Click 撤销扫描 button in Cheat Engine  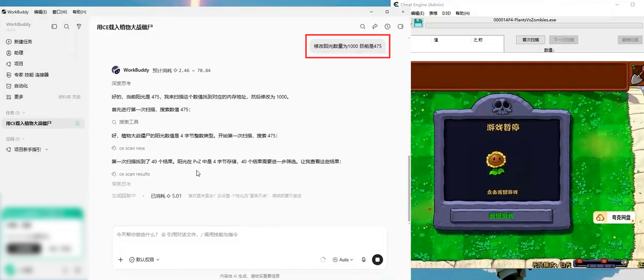point(630,40)
